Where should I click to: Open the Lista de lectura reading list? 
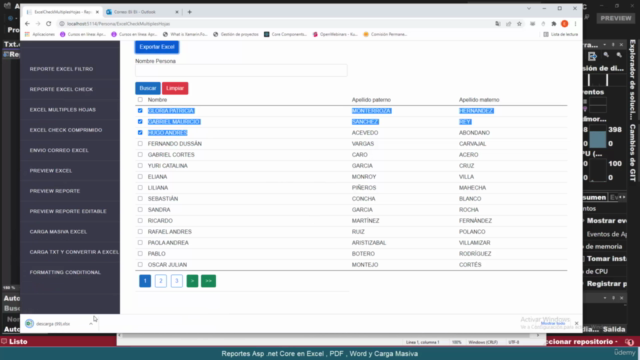click(560, 34)
